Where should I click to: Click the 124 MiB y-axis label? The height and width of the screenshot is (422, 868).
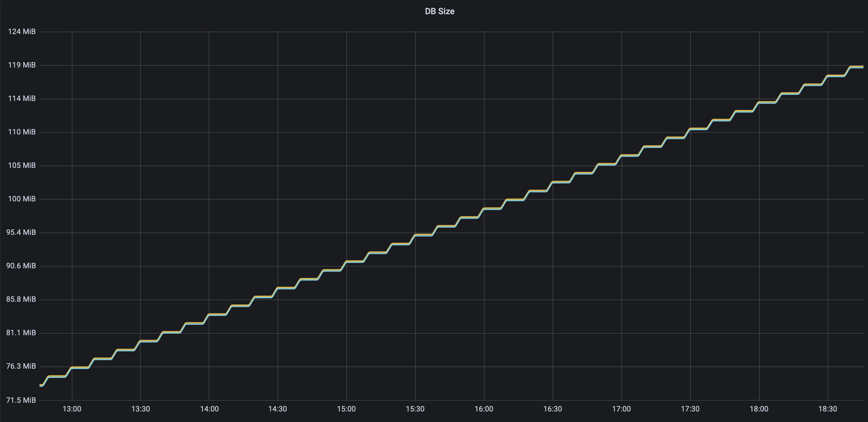point(22,32)
